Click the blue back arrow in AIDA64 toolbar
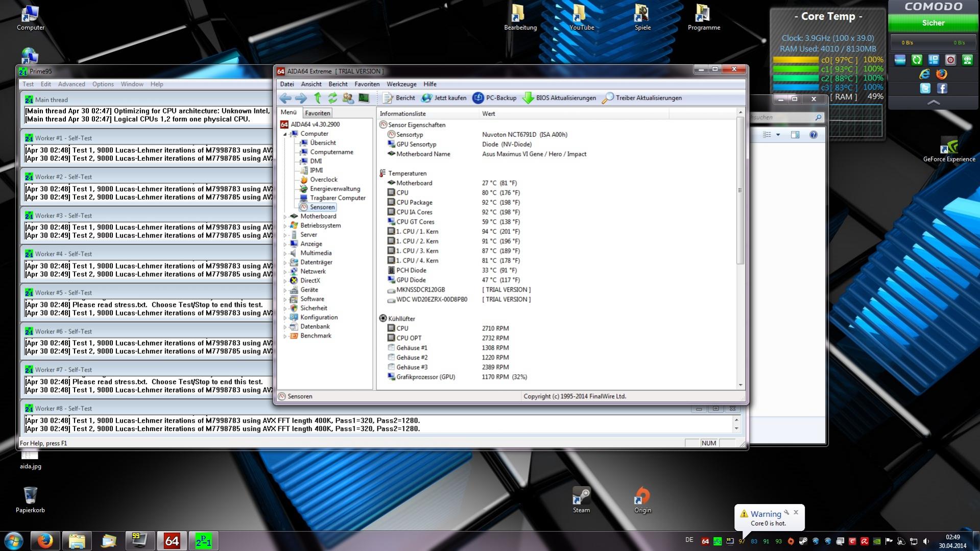Viewport: 980px width, 551px height. (x=285, y=98)
